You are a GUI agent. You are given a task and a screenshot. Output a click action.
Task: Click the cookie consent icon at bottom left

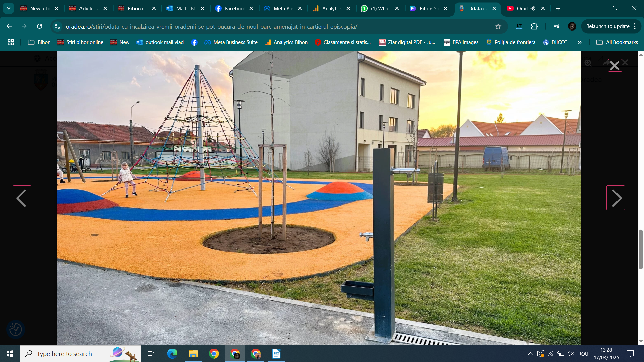[x=16, y=329]
